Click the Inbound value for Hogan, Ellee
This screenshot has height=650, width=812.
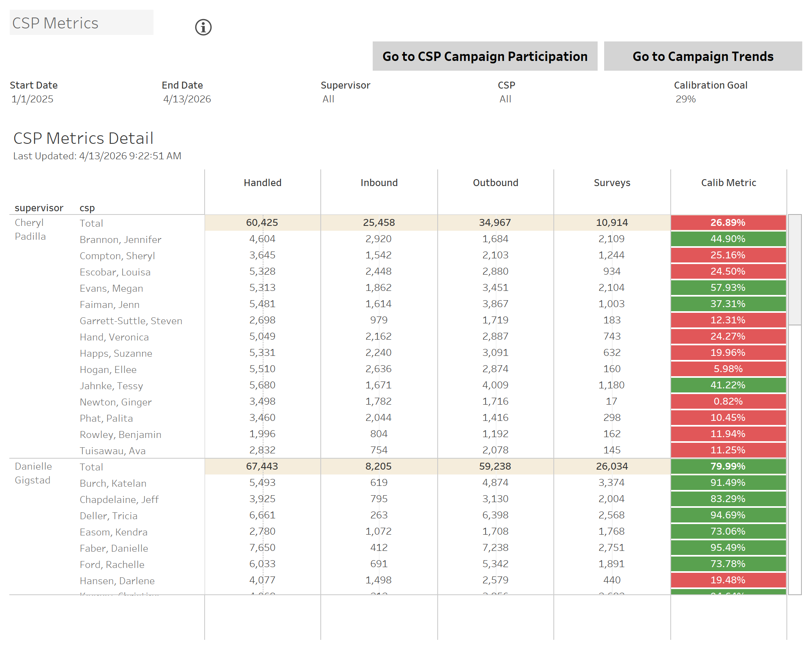coord(378,368)
